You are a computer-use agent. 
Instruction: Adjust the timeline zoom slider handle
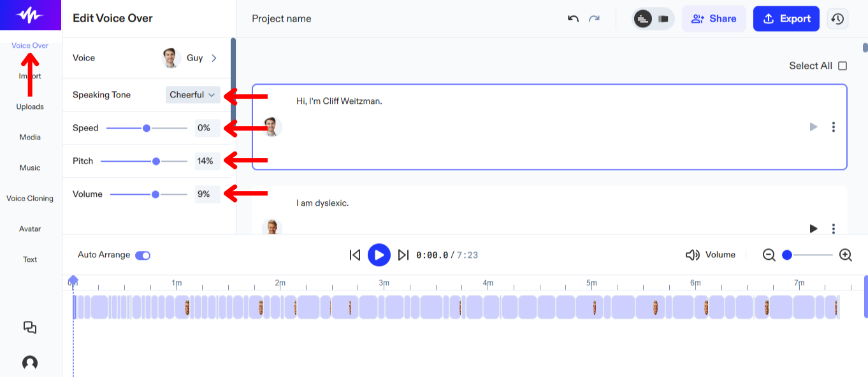click(x=787, y=255)
